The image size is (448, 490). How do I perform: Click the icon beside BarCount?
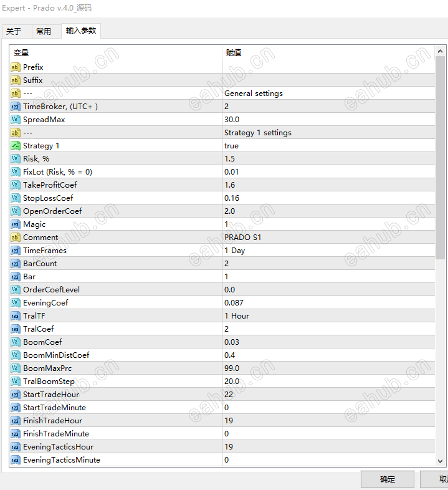pyautogui.click(x=16, y=264)
